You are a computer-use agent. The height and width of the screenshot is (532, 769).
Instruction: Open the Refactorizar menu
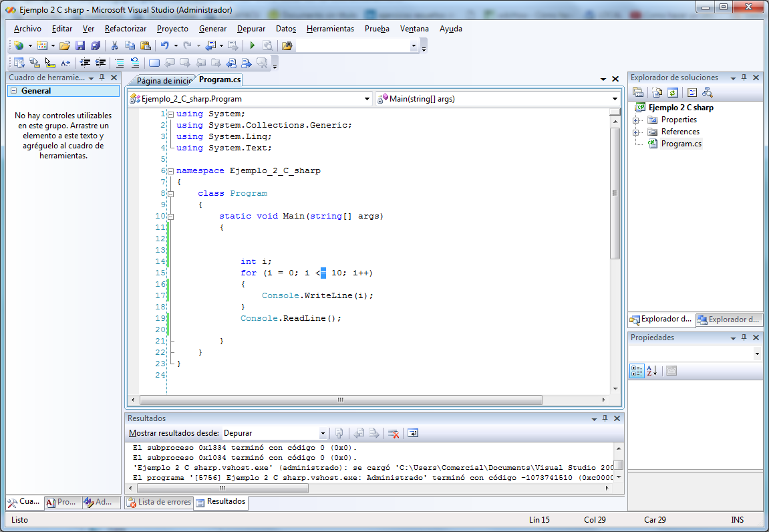point(126,29)
